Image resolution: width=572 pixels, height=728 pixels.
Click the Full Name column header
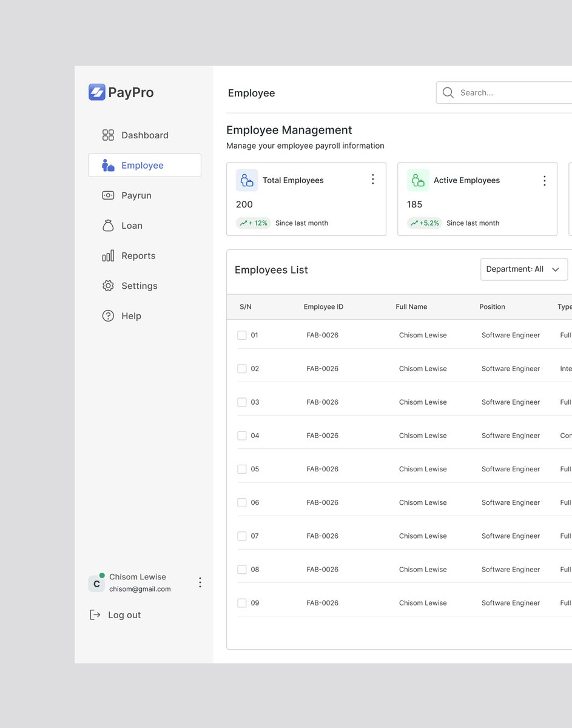click(x=411, y=307)
